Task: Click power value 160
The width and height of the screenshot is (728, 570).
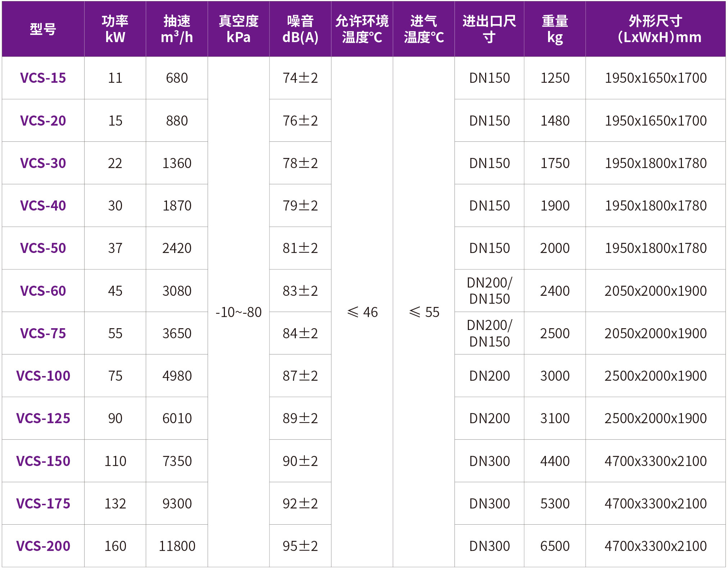Action: (115, 546)
